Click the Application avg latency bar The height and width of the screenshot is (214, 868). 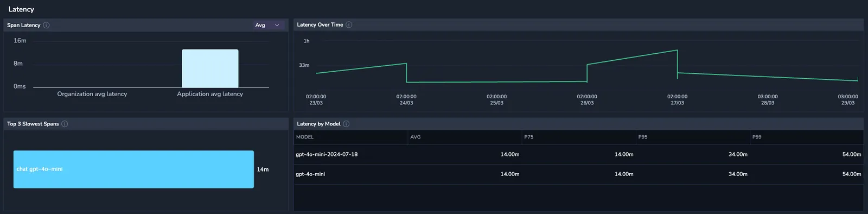[210, 68]
